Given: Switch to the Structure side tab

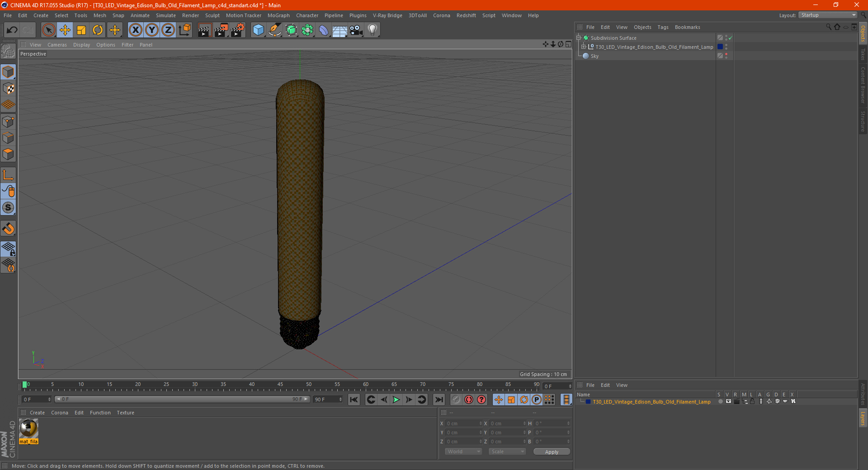Looking at the screenshot, I should coord(863,121).
